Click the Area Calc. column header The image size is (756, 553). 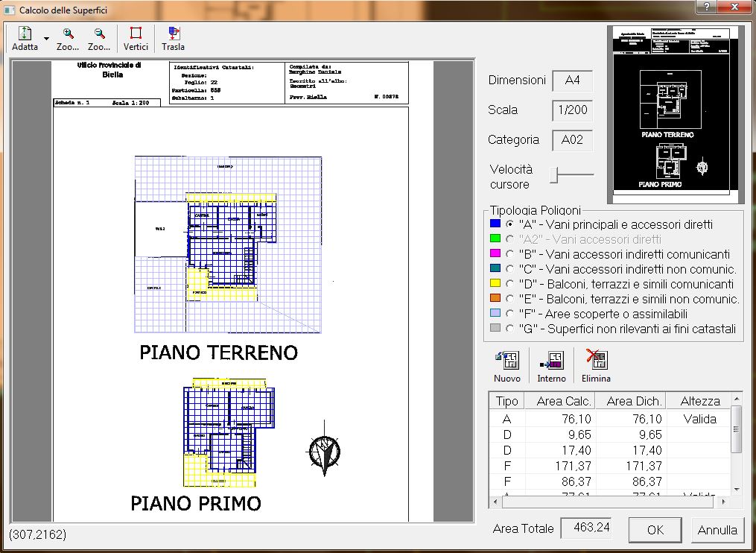point(560,401)
